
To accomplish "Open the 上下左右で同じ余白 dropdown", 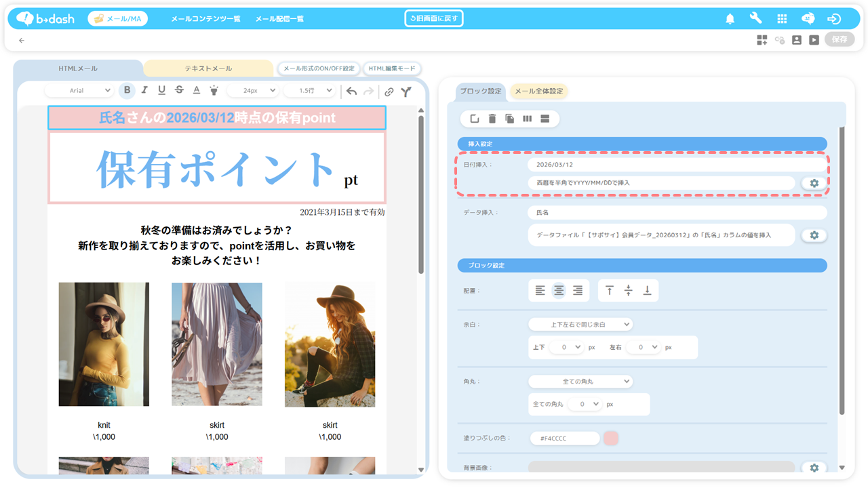I will click(580, 325).
